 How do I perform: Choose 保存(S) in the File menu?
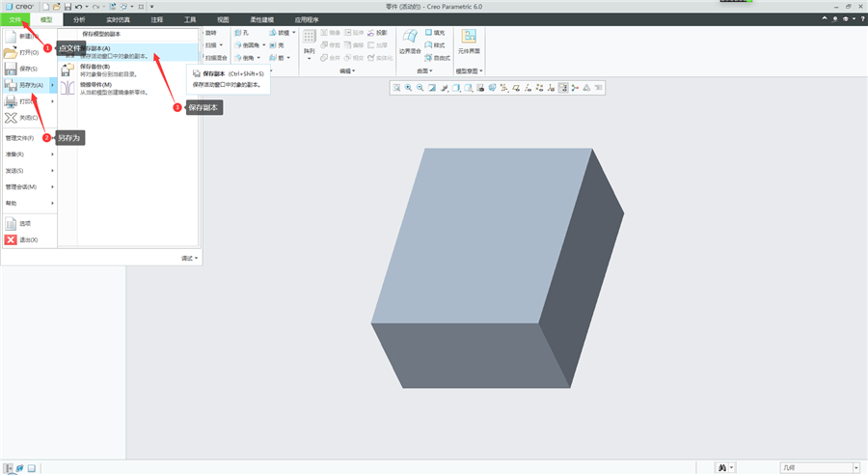pos(29,69)
